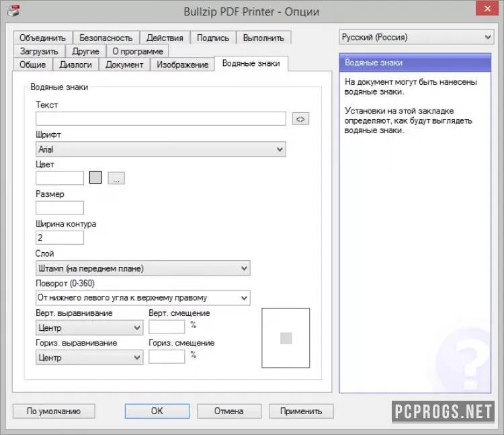Open the language dropdown Русский (Россия)
This screenshot has height=435, width=504.
416,37
